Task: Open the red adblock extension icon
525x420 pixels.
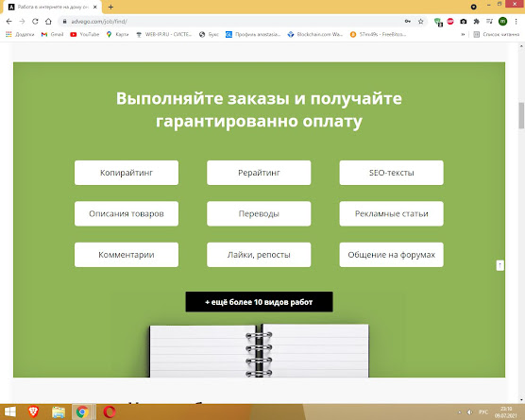Action: point(450,22)
